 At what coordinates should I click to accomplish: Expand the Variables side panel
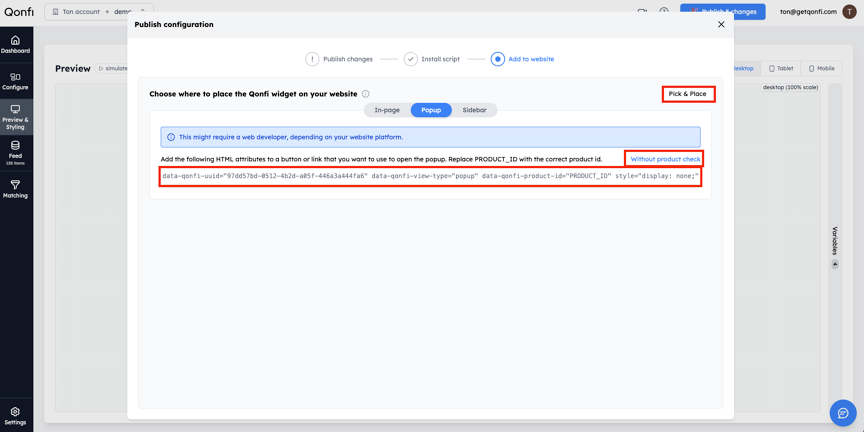834,246
